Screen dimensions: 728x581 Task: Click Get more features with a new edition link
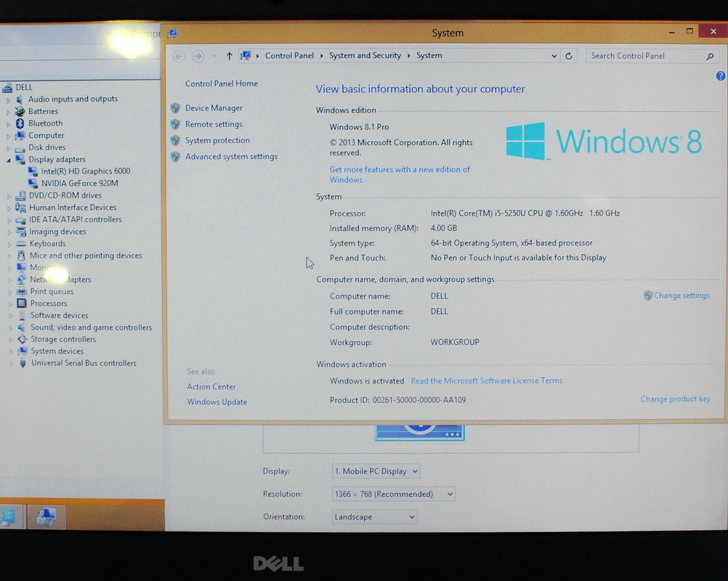(x=400, y=174)
